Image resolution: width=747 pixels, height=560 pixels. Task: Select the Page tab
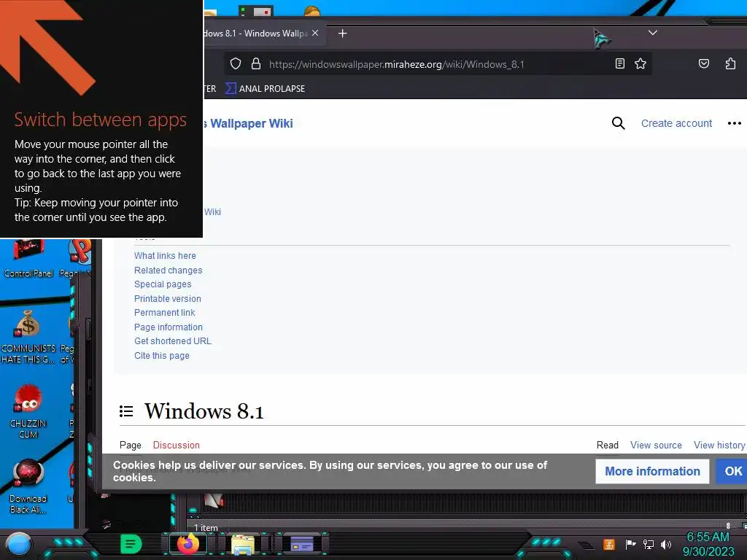coord(130,445)
